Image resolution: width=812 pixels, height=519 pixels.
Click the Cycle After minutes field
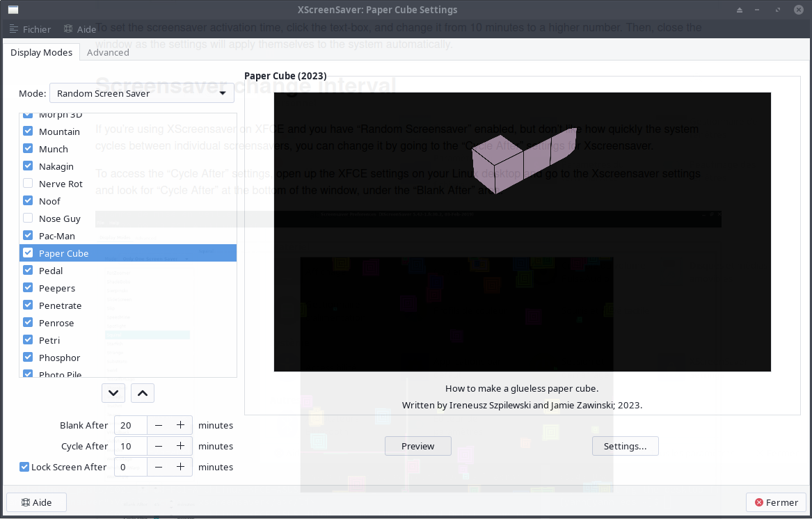click(130, 446)
